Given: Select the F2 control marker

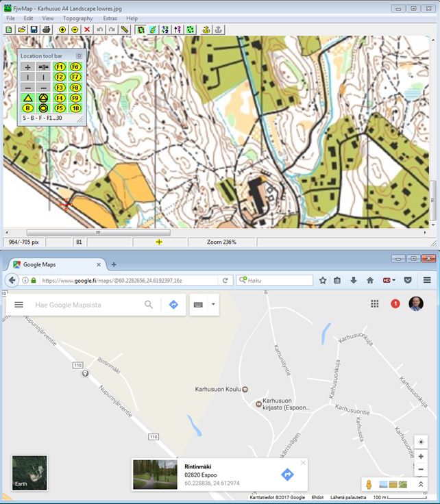Looking at the screenshot, I should click(x=60, y=77).
